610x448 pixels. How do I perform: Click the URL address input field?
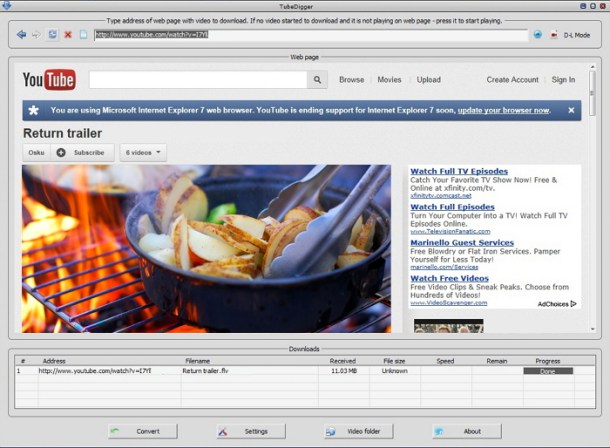pos(310,34)
